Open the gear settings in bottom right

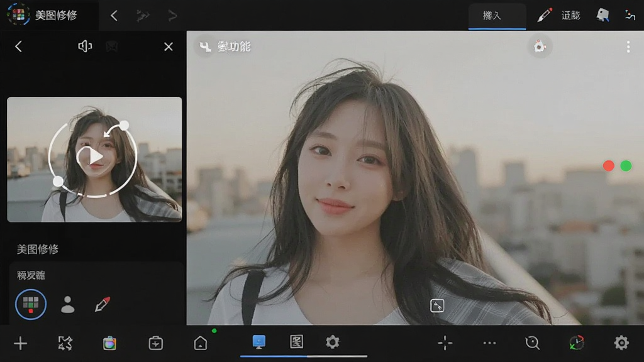[621, 343]
